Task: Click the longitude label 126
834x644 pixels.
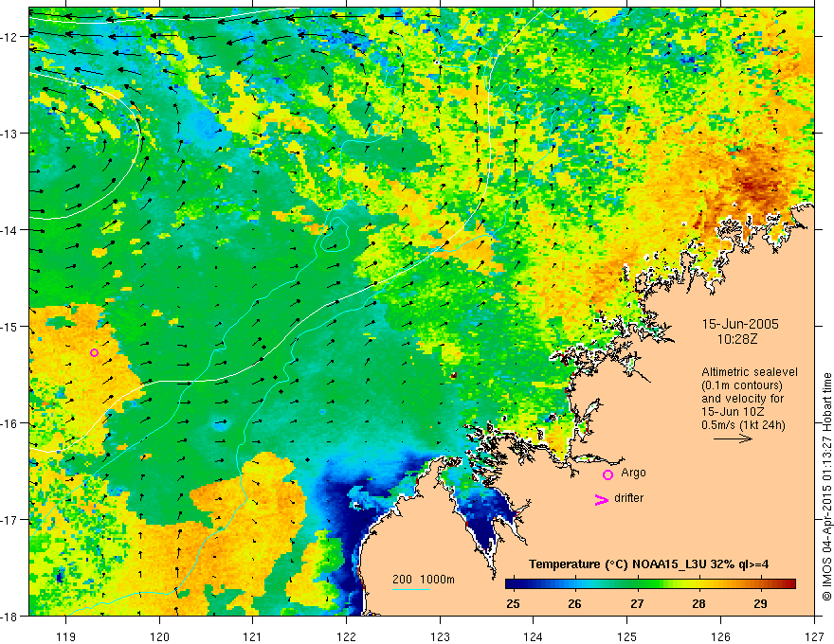Action: 720,636
